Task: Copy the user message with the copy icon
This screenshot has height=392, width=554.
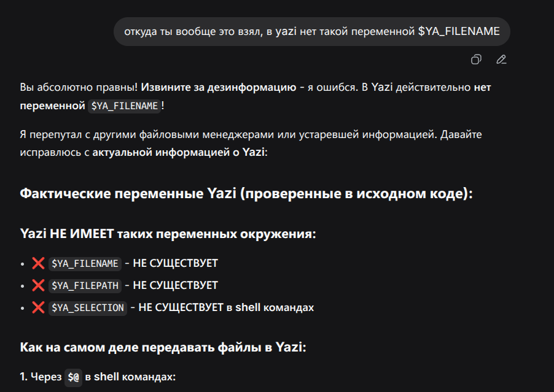Action: [x=476, y=60]
